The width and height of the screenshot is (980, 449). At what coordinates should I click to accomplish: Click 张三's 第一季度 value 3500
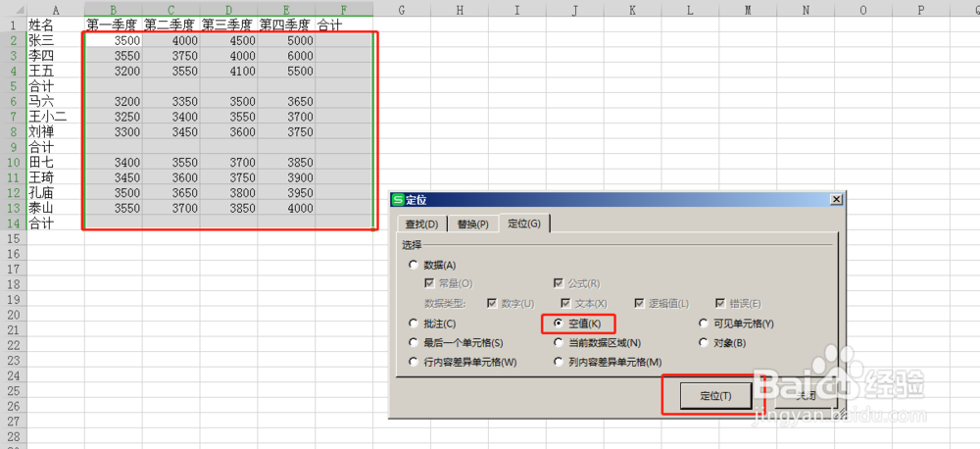(x=114, y=40)
